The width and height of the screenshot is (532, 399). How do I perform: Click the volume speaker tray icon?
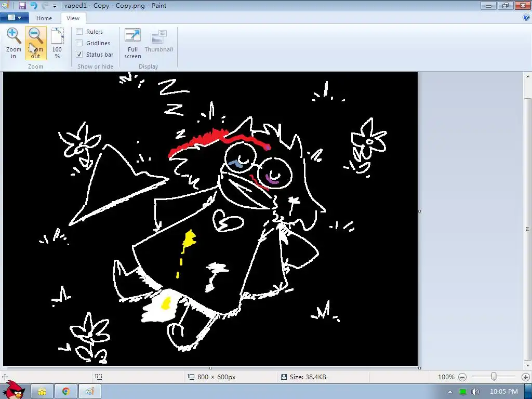pyautogui.click(x=475, y=392)
